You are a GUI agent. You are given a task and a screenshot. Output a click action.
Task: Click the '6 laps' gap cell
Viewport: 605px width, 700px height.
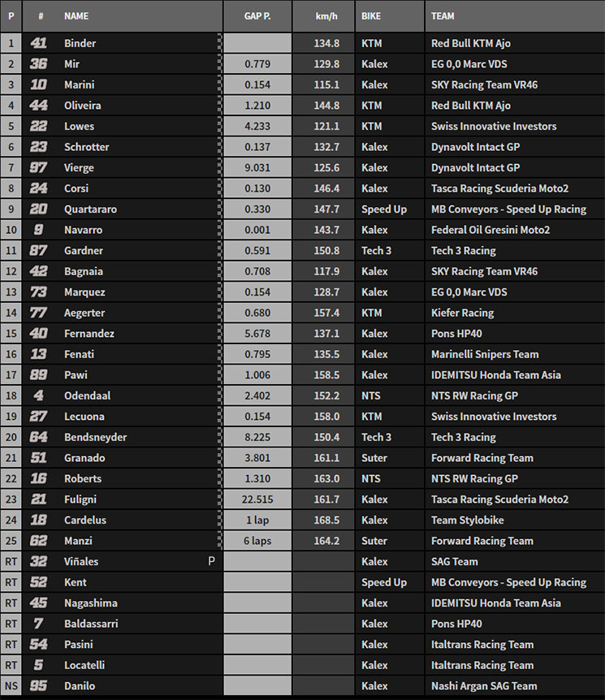pyautogui.click(x=257, y=541)
